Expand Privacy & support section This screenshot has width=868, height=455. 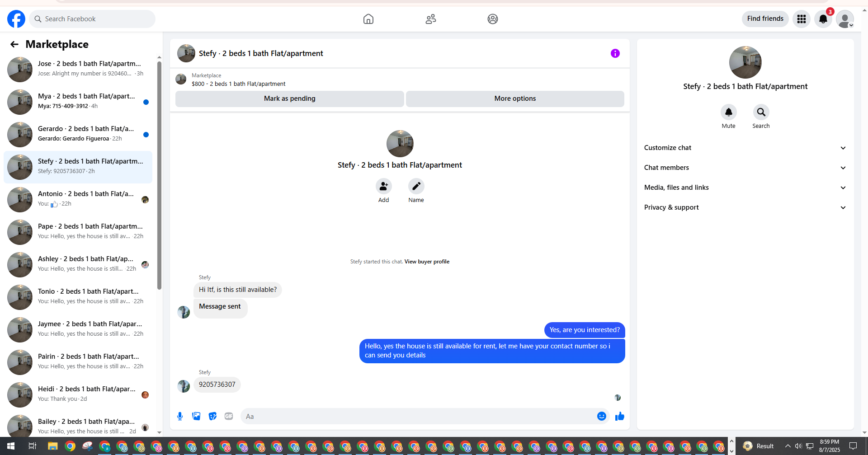pyautogui.click(x=745, y=207)
